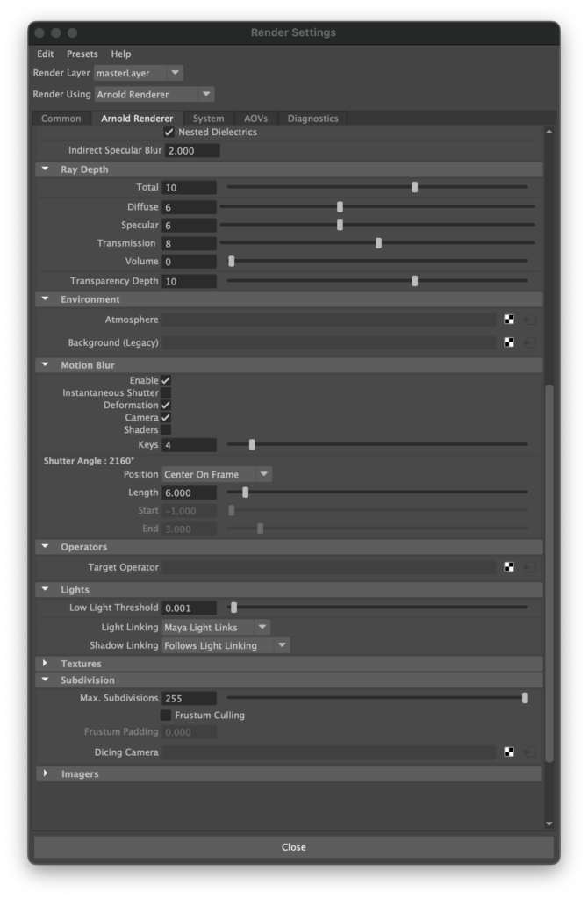Click the scrollbar up arrow
This screenshot has height=899, width=588.
point(549,133)
